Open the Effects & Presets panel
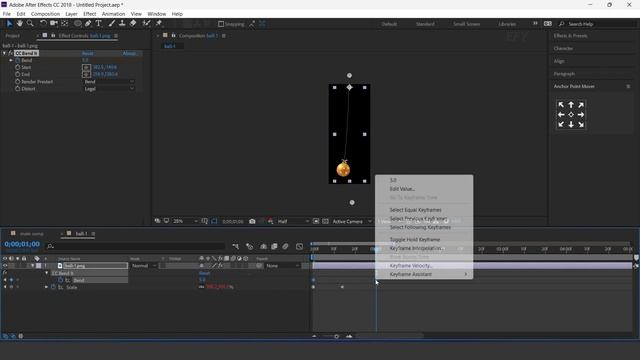The width and height of the screenshot is (640, 360). click(x=571, y=36)
